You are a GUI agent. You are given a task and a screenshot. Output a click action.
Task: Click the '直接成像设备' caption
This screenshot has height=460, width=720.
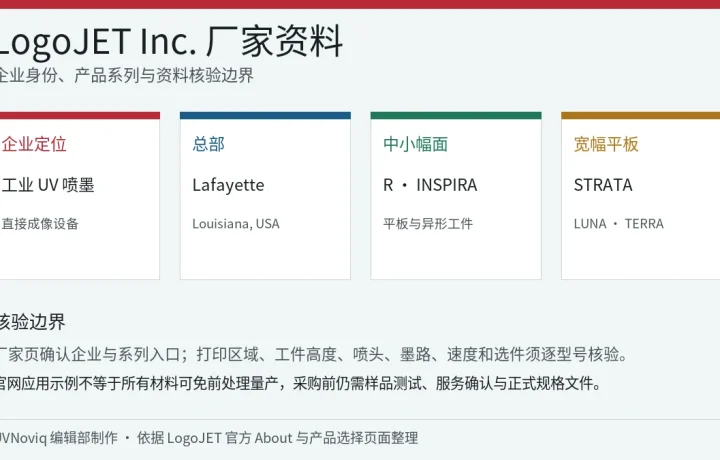pyautogui.click(x=40, y=224)
